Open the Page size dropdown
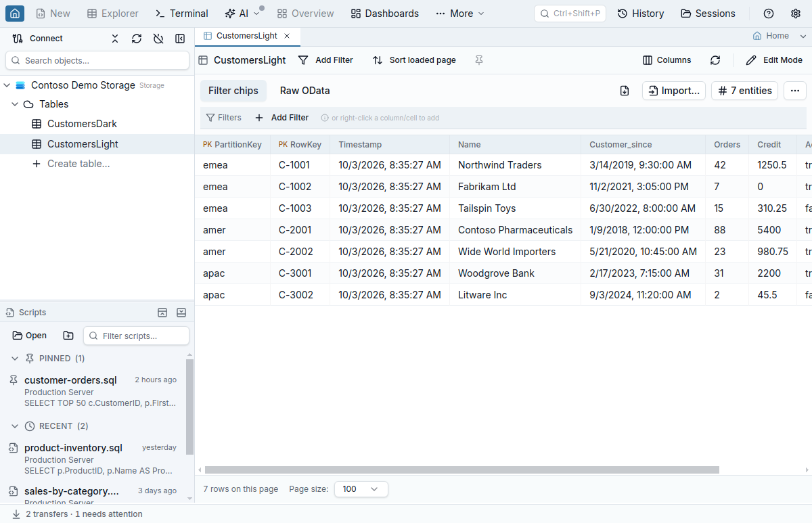This screenshot has width=812, height=523. point(361,489)
